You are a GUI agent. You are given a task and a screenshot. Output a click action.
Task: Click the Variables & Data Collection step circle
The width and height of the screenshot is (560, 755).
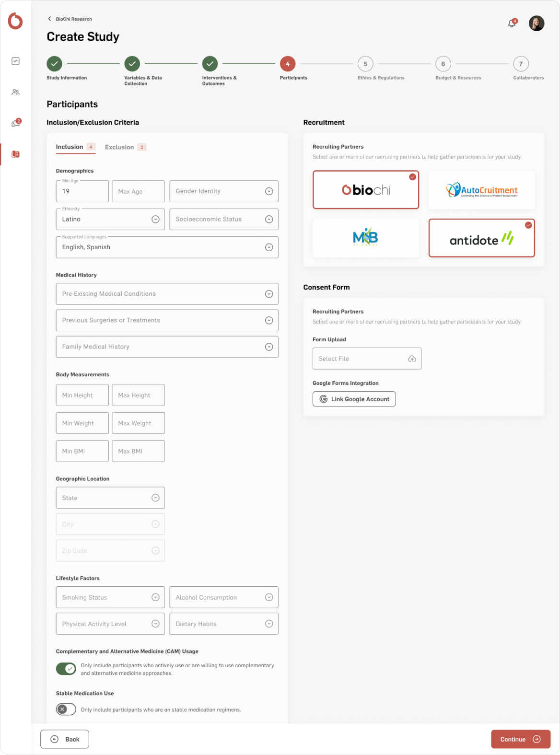(x=132, y=64)
